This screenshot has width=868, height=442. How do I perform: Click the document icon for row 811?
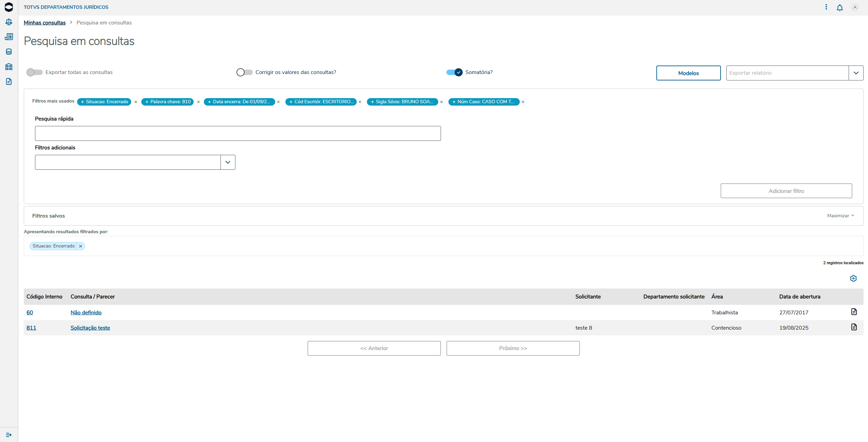point(854,327)
